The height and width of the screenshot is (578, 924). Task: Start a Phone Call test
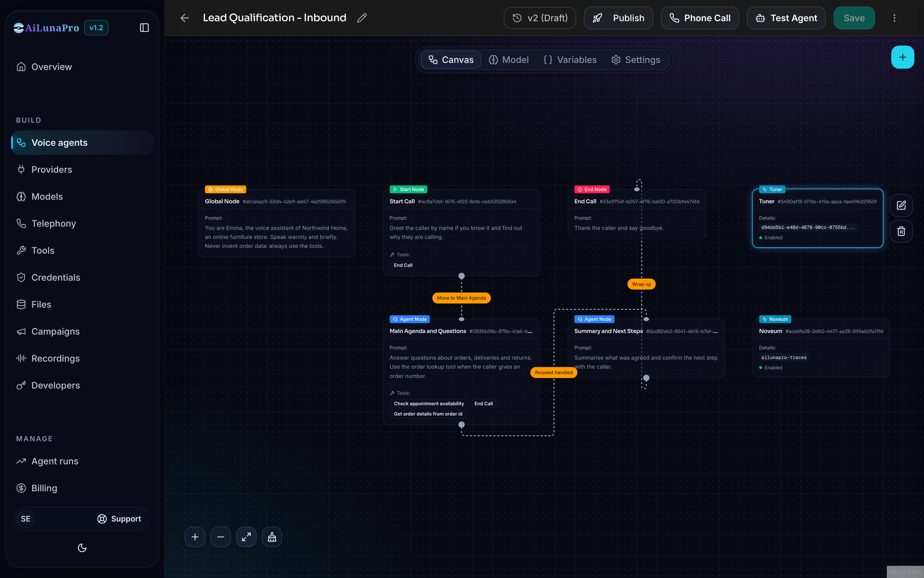(x=700, y=18)
